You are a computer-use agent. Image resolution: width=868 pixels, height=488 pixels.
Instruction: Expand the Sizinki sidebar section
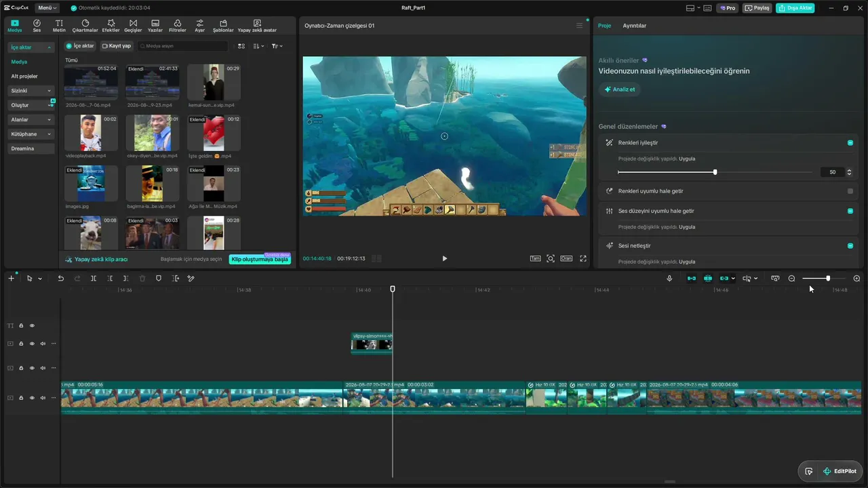31,91
